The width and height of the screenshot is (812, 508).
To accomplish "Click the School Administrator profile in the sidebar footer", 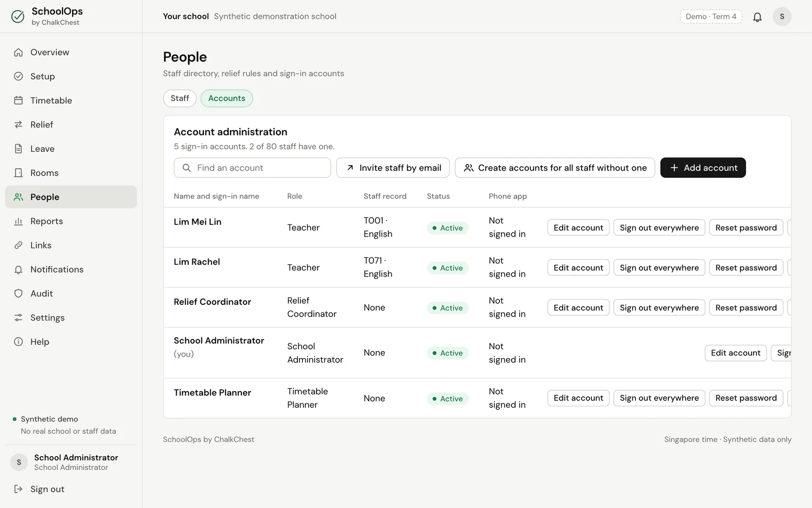I will tap(71, 462).
